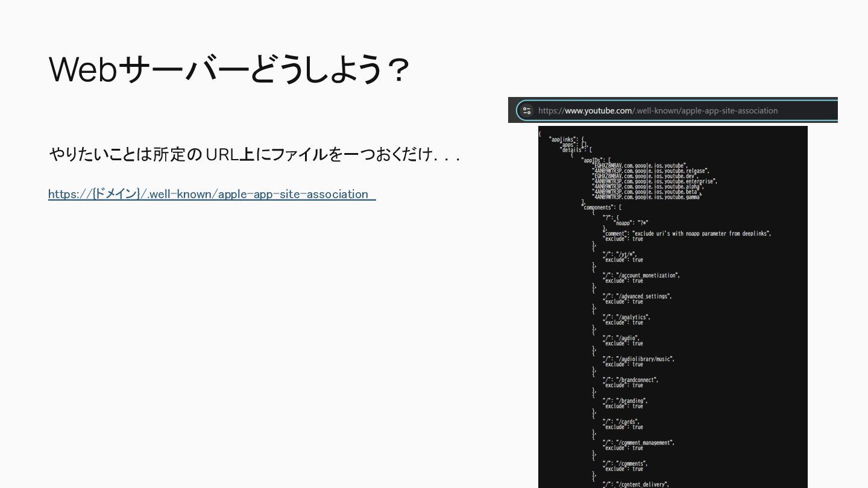Select the app ID ending in 'youtube.alpha'
This screenshot has height=488, width=868.
point(648,186)
